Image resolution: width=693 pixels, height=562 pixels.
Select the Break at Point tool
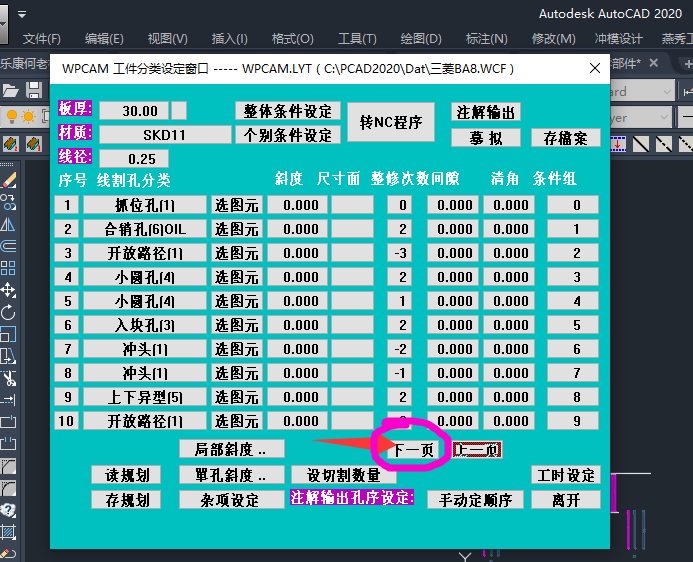point(8,422)
